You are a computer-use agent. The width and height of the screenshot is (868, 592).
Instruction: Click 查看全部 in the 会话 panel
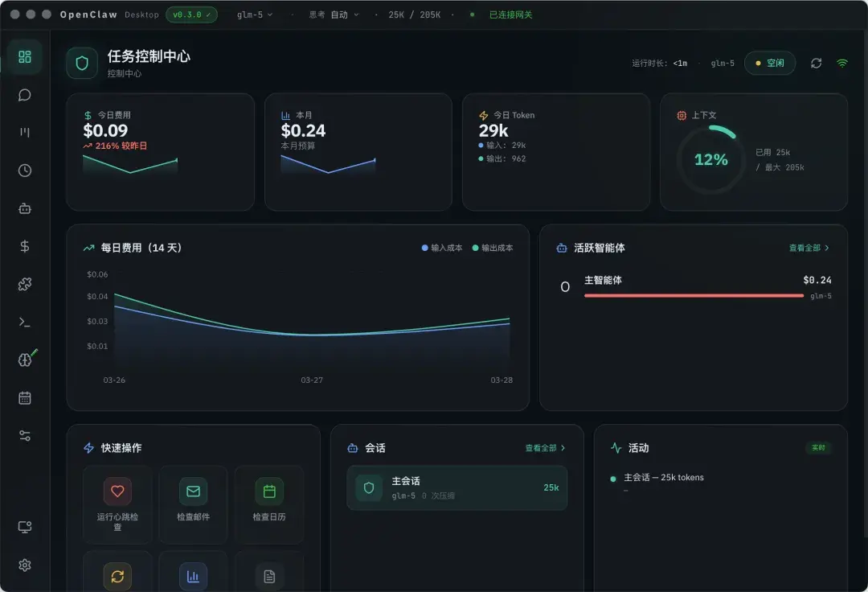[545, 448]
